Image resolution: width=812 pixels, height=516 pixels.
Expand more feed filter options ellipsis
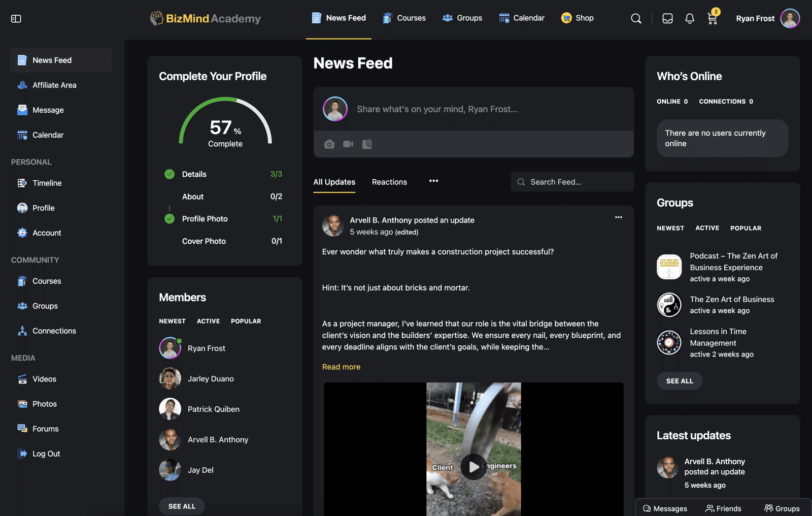coord(433,181)
